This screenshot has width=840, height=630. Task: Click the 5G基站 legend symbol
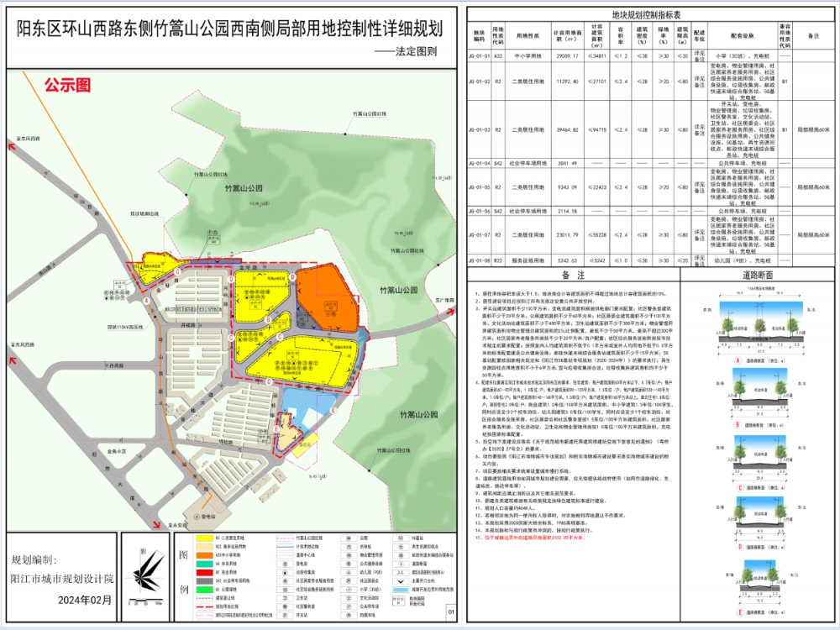pos(401,538)
